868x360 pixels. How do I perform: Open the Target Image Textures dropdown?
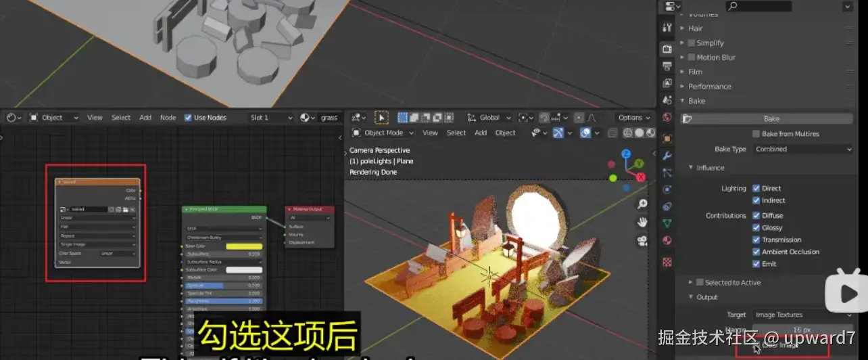tap(803, 315)
